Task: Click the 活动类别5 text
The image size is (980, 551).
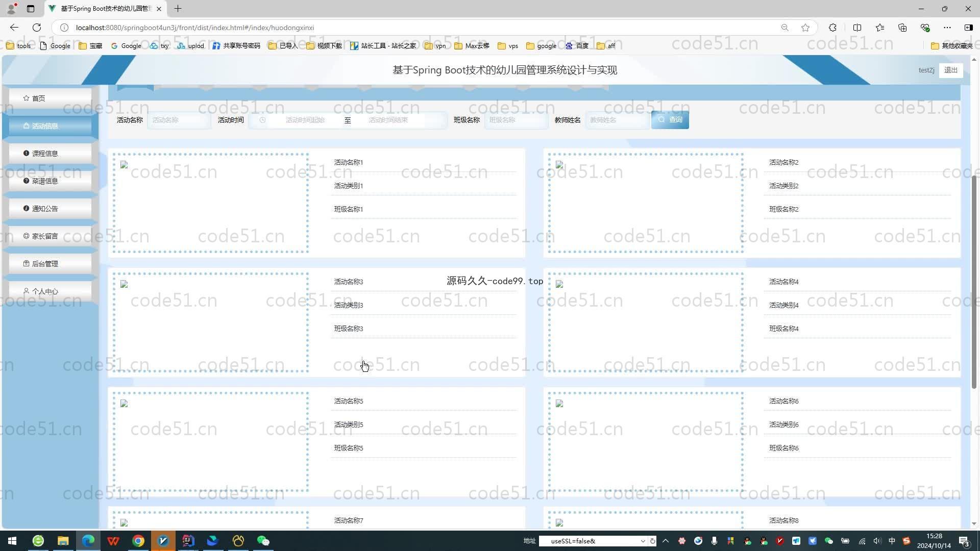Action: point(348,424)
